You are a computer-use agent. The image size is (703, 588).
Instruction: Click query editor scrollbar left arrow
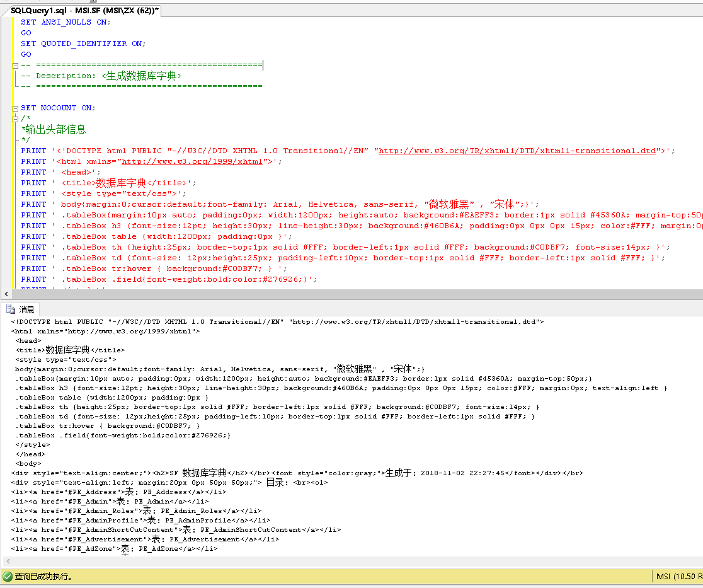point(6,294)
